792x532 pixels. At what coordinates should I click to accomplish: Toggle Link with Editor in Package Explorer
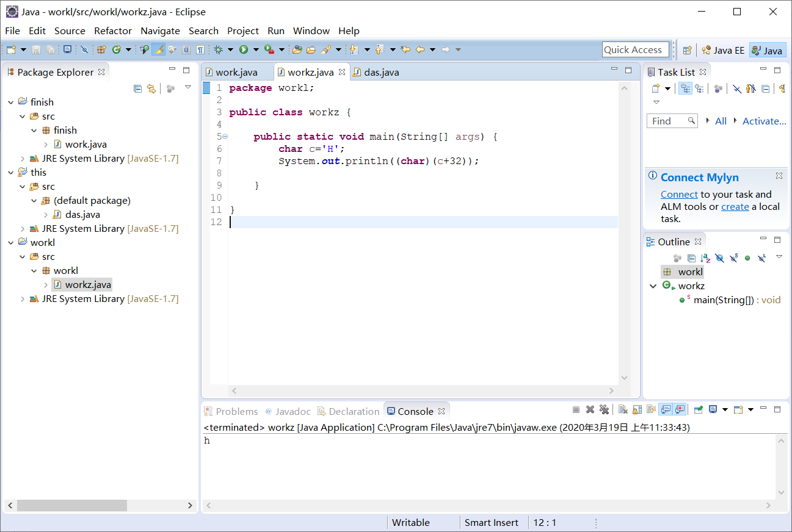tap(151, 88)
